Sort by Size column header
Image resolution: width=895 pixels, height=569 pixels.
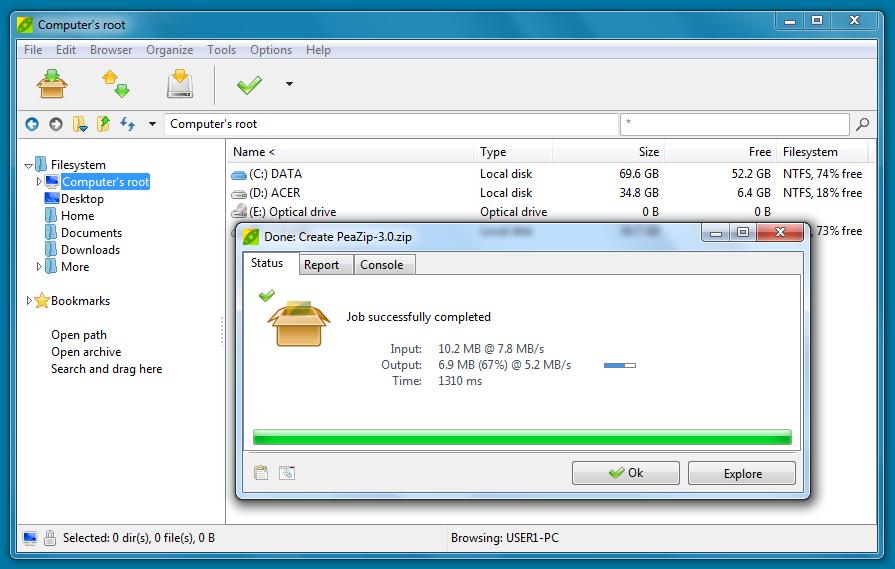tap(608, 152)
